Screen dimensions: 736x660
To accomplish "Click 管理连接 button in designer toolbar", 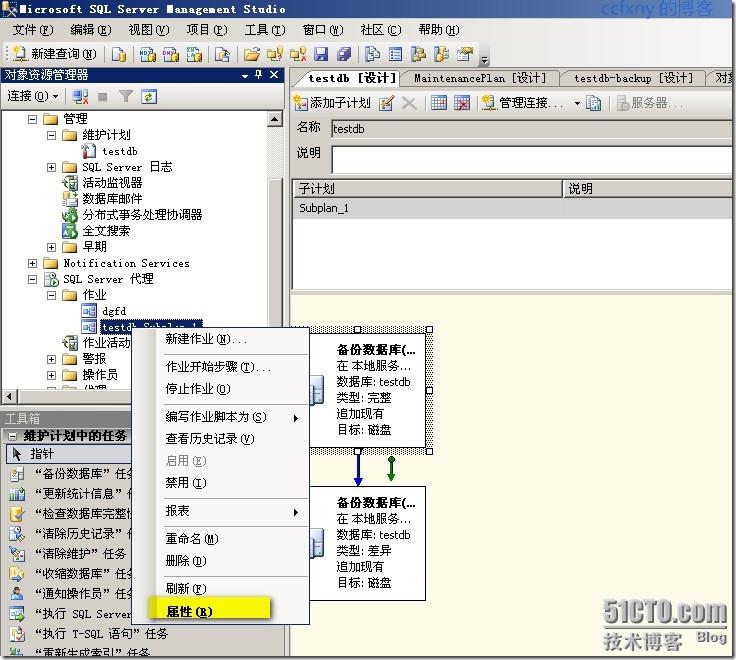I will 523,103.
